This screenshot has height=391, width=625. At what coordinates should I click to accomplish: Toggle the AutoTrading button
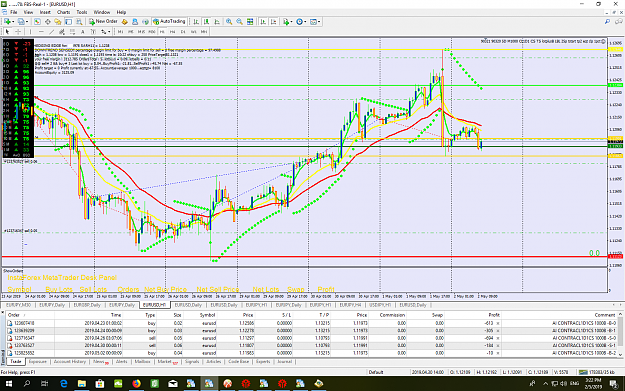click(169, 22)
